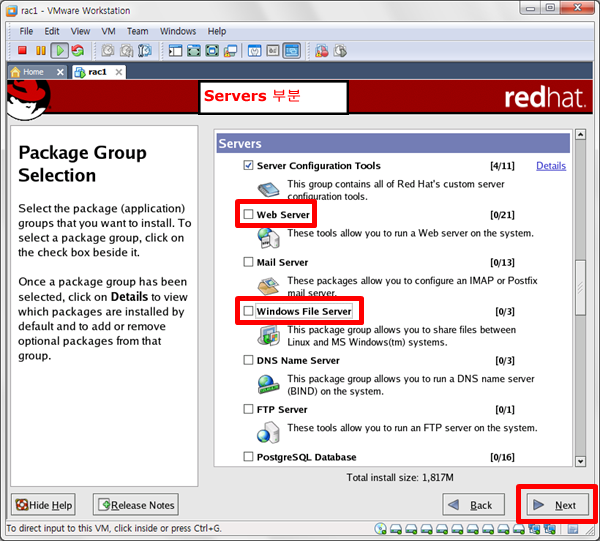Open the Help menu
Screen dimensions: 600x541
[x=217, y=31]
